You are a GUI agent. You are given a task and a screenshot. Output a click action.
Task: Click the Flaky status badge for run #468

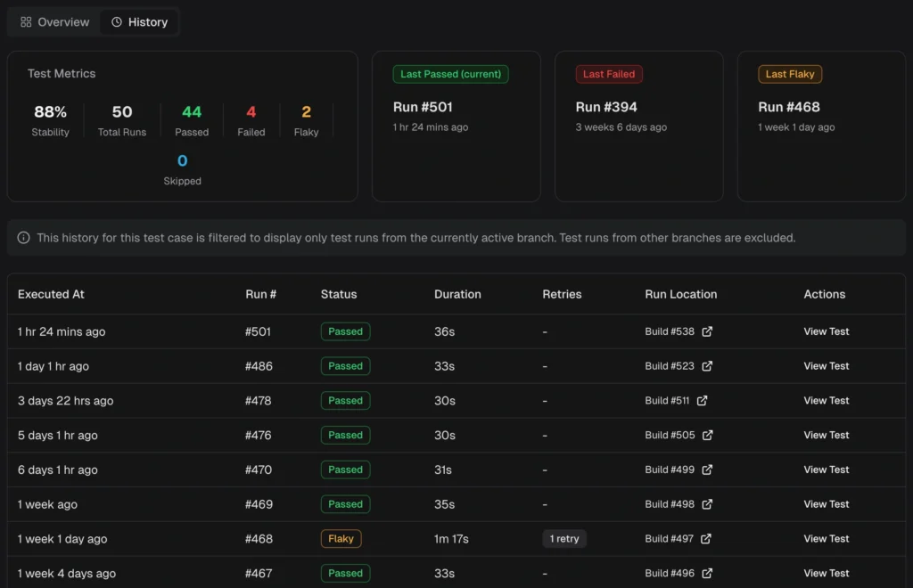pyautogui.click(x=341, y=539)
